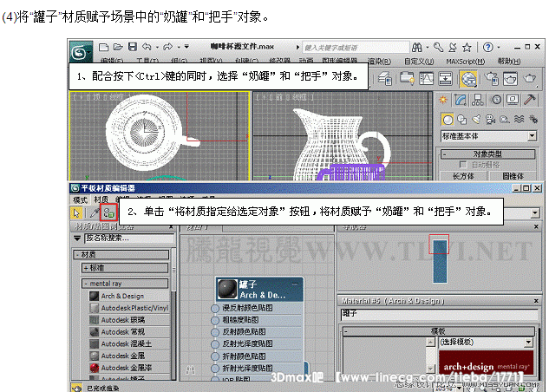Image resolution: width=549 pixels, height=392 pixels.
Task: Click the 圆锥体 button
Action: (513, 176)
